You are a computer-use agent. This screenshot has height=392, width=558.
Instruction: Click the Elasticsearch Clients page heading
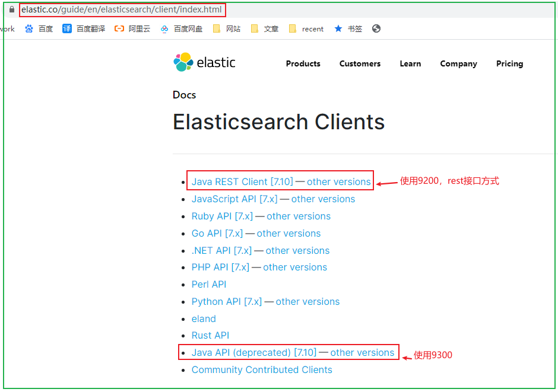[278, 122]
